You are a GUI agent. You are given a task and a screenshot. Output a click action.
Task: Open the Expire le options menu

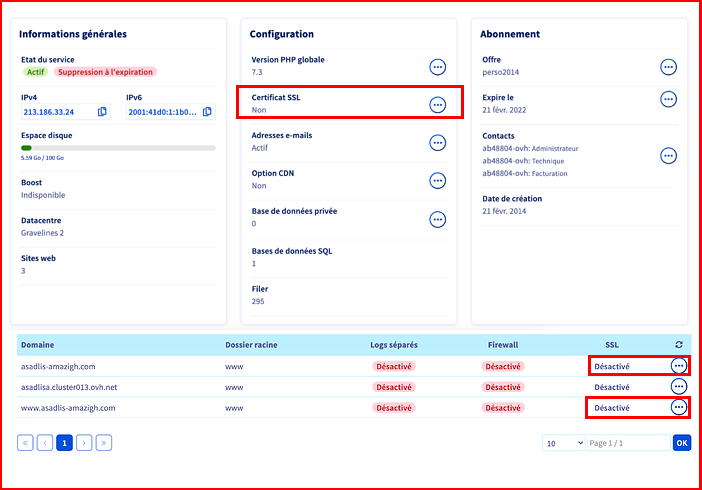[x=669, y=99]
